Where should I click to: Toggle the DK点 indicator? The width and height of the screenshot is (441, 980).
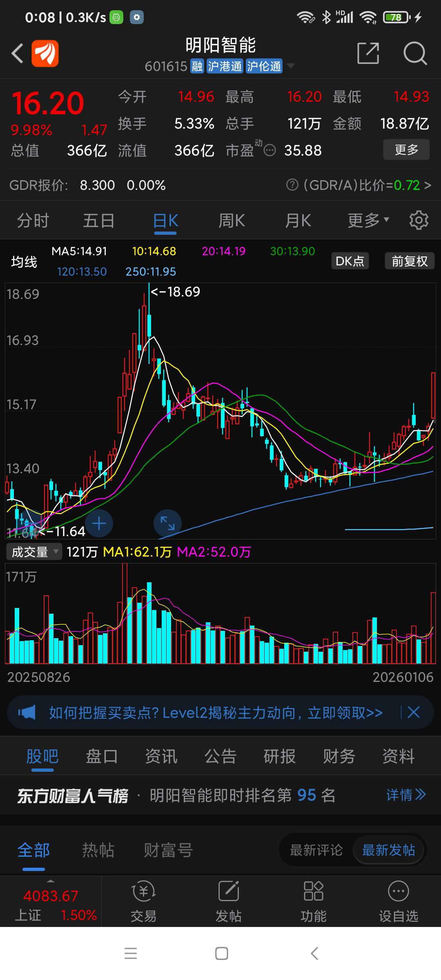pyautogui.click(x=350, y=261)
